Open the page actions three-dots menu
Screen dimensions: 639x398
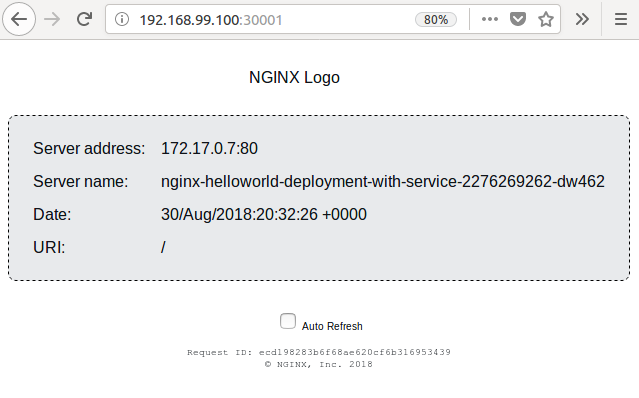489,19
